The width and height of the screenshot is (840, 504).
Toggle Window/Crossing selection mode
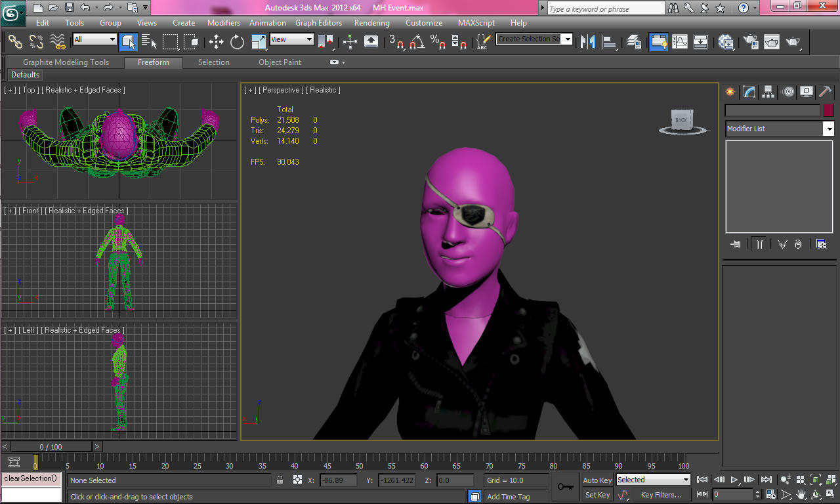192,42
